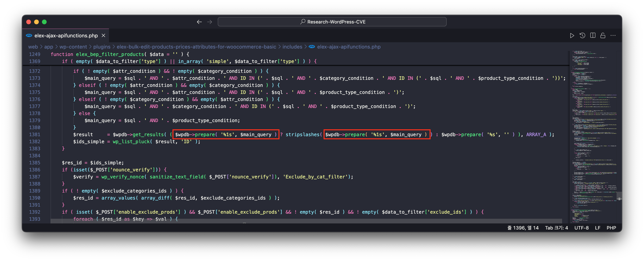Open the More Actions ellipsis menu
The height and width of the screenshot is (261, 644).
coord(613,35)
